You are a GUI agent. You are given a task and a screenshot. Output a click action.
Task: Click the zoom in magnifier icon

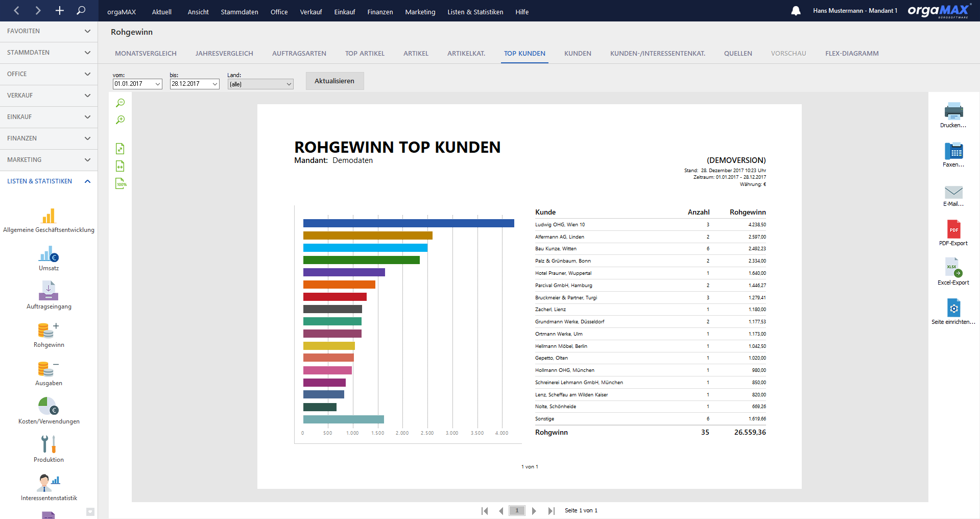[120, 120]
